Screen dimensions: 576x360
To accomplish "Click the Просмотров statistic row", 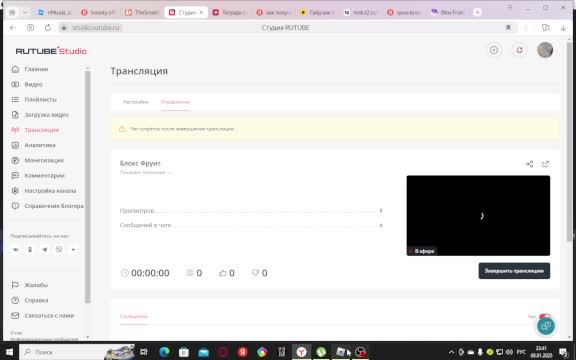I will pos(251,210).
